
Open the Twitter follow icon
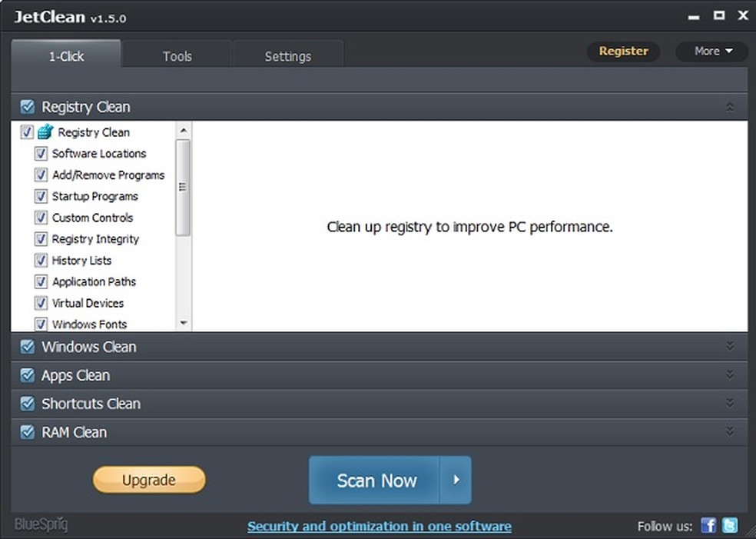730,525
